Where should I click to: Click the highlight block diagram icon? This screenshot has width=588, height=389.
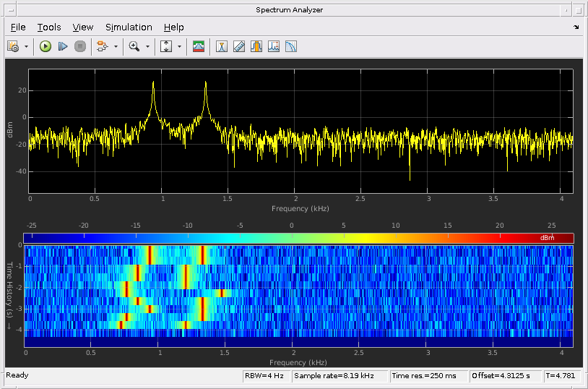[x=100, y=46]
